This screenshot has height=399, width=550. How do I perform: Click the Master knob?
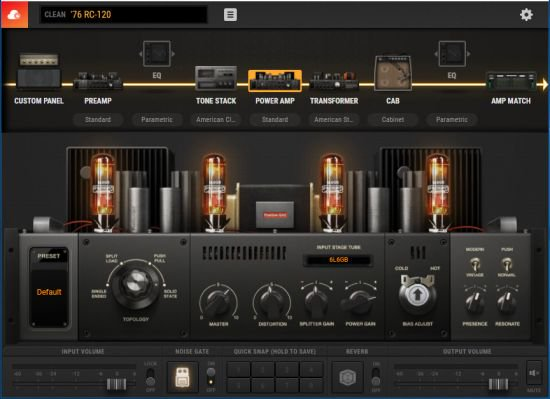218,302
